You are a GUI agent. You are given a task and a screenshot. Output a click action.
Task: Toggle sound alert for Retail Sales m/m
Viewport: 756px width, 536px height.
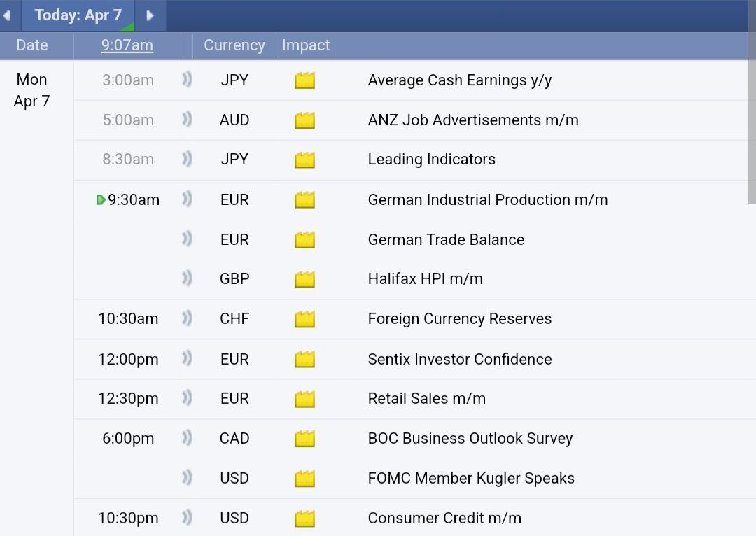tap(187, 398)
